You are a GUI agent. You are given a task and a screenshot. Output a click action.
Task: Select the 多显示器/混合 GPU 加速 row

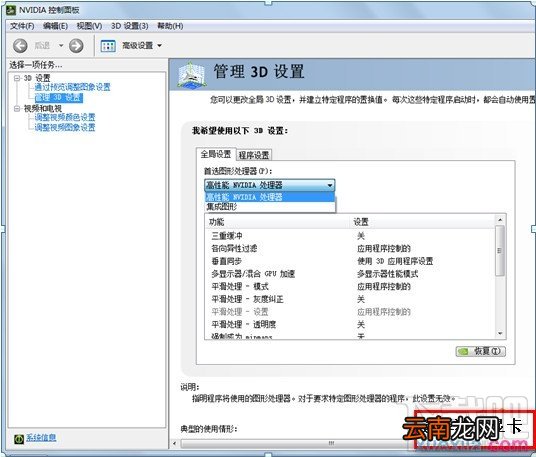click(x=350, y=274)
